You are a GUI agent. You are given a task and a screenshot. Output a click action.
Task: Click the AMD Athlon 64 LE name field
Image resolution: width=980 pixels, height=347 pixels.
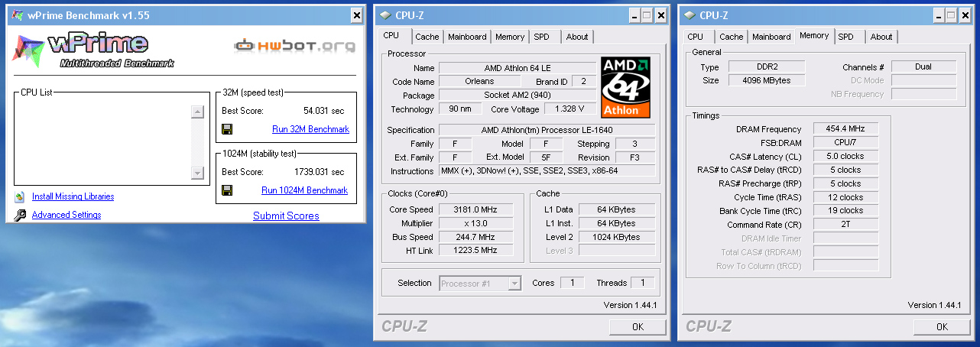coord(518,68)
